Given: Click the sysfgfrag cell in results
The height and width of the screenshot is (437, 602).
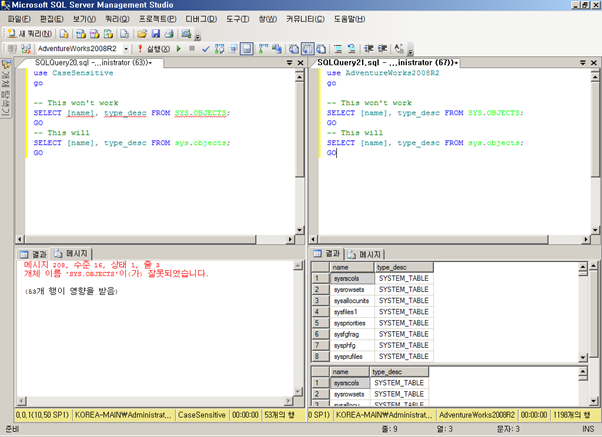Looking at the screenshot, I should click(x=352, y=334).
